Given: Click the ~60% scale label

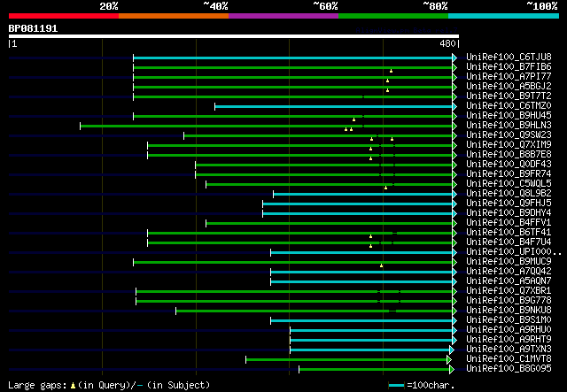Looking at the screenshot, I should [325, 6].
